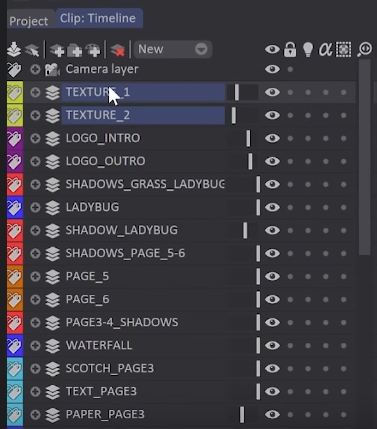Toggle visibility of TEXTURE_2 layer
Image resolution: width=377 pixels, height=429 pixels.
coord(272,115)
